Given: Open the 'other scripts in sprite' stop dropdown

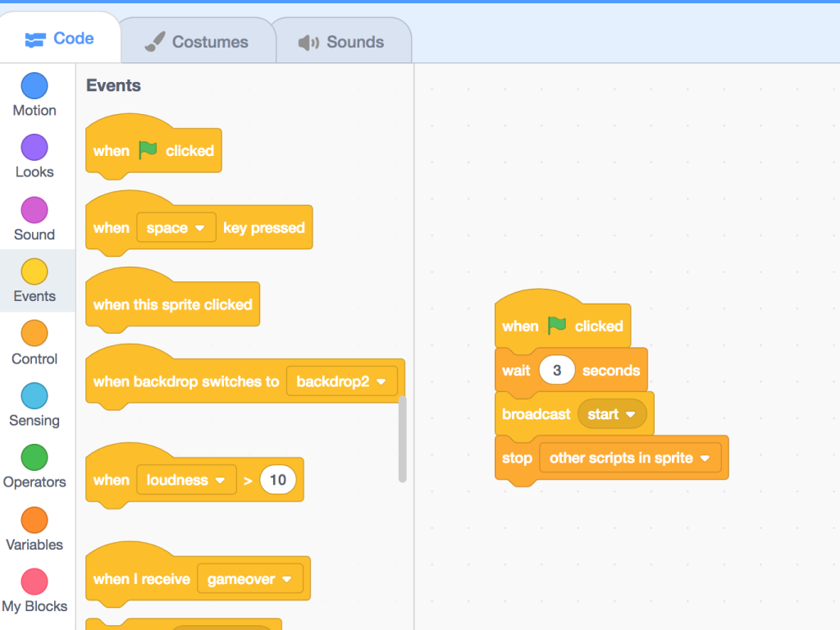Looking at the screenshot, I should 630,458.
